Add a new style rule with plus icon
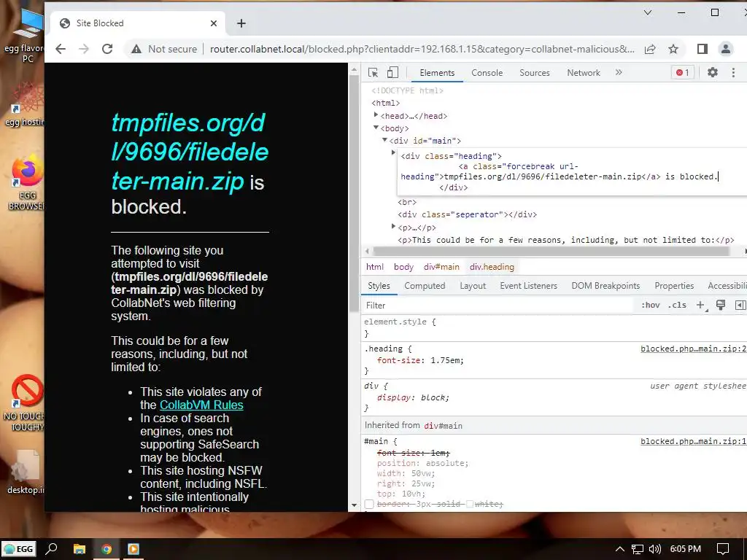Image resolution: width=747 pixels, height=560 pixels. (x=700, y=306)
